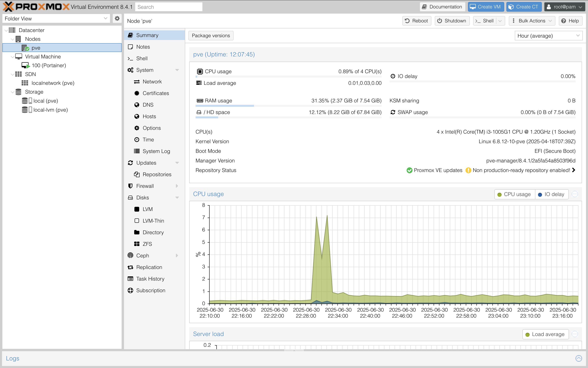Click into the top Search field
Image resolution: width=588 pixels, height=368 pixels.
pyautogui.click(x=168, y=7)
